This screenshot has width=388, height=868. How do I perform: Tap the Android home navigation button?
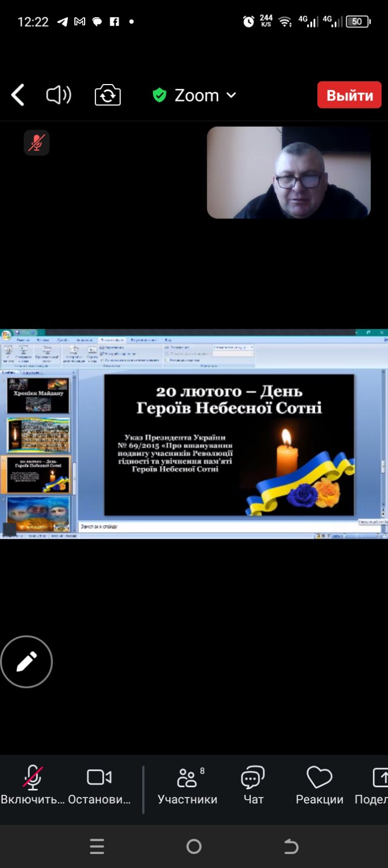(194, 846)
